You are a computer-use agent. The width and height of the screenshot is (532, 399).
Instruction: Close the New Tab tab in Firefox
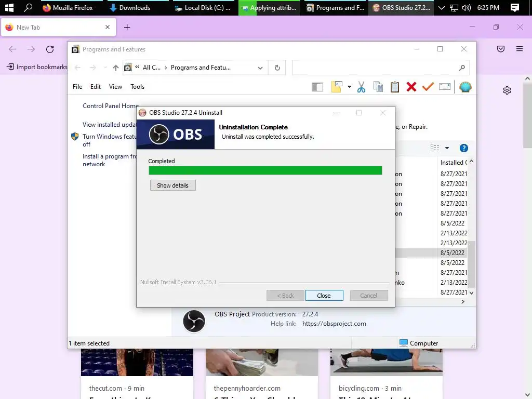click(x=108, y=27)
